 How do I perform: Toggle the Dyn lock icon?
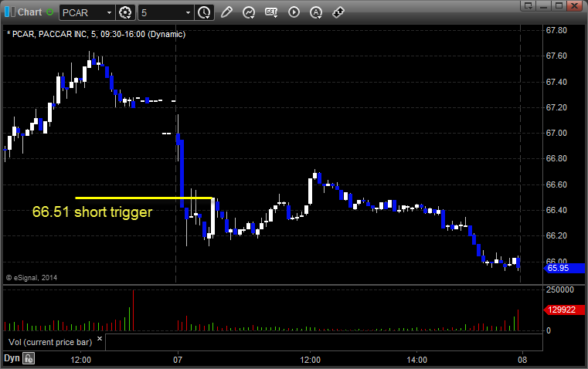[x=29, y=358]
